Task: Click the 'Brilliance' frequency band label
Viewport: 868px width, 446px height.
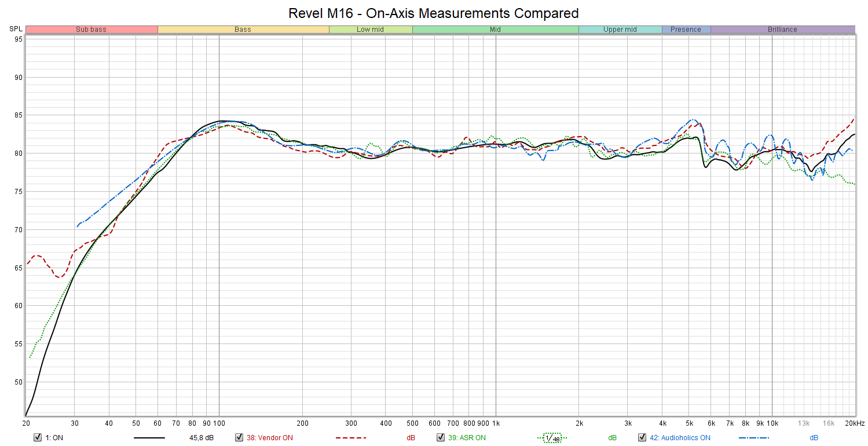Action: pyautogui.click(x=783, y=30)
